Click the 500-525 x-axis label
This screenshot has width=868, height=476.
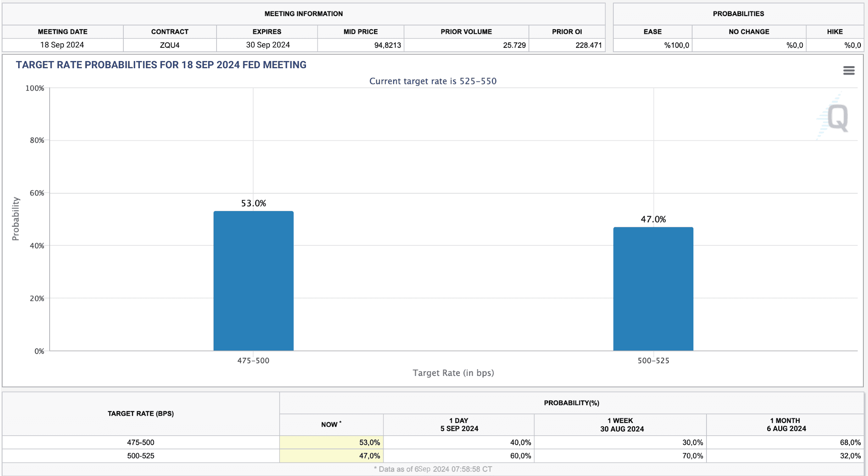click(653, 361)
